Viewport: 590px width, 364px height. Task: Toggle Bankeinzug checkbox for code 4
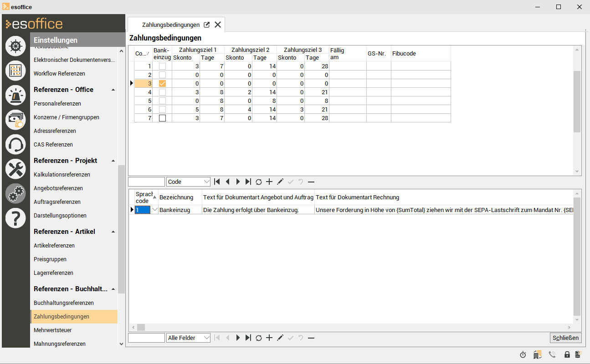(162, 92)
